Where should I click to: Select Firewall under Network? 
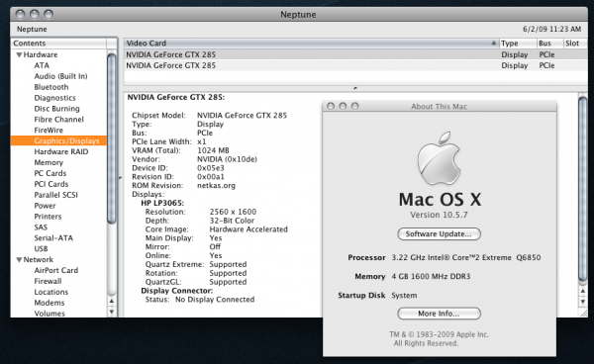click(48, 282)
